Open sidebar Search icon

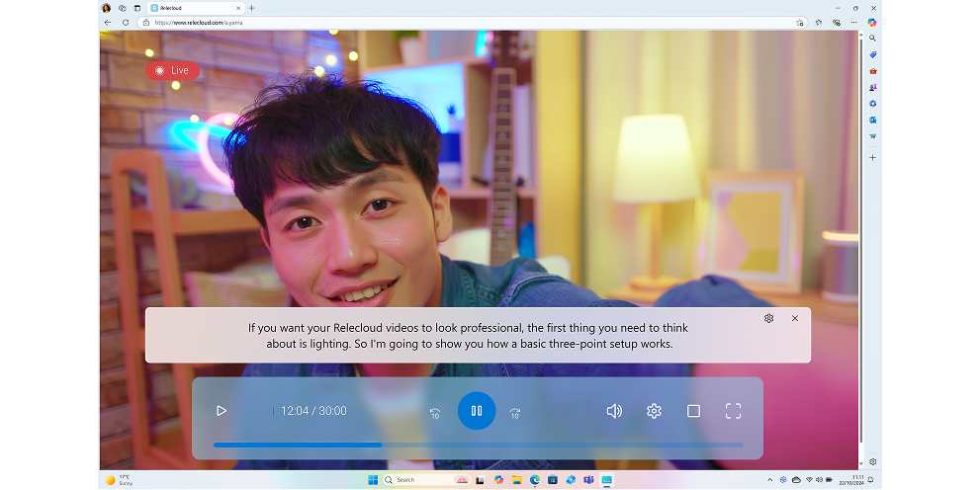pos(872,39)
